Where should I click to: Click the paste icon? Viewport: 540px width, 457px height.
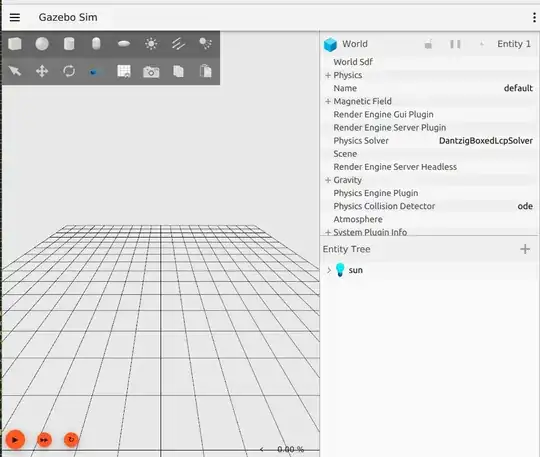point(206,71)
